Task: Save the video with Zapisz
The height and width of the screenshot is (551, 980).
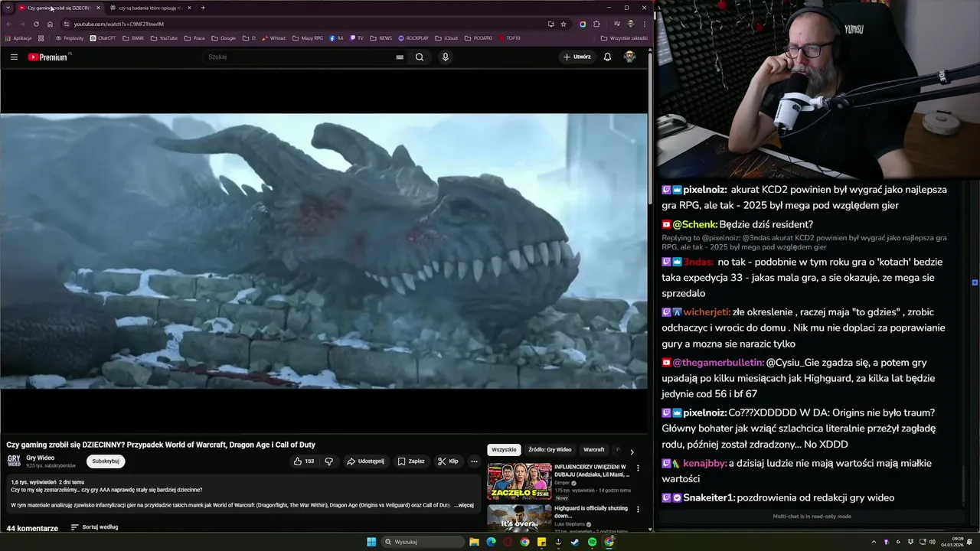Action: [411, 461]
